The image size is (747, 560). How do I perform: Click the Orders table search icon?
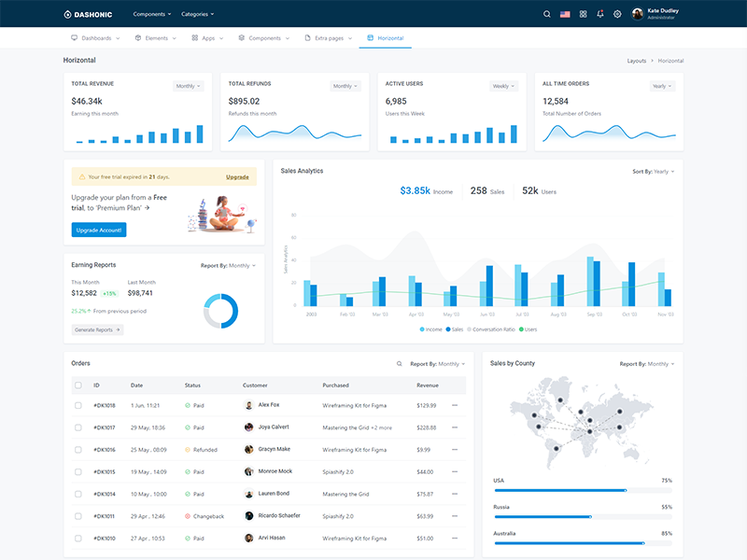[x=400, y=364]
